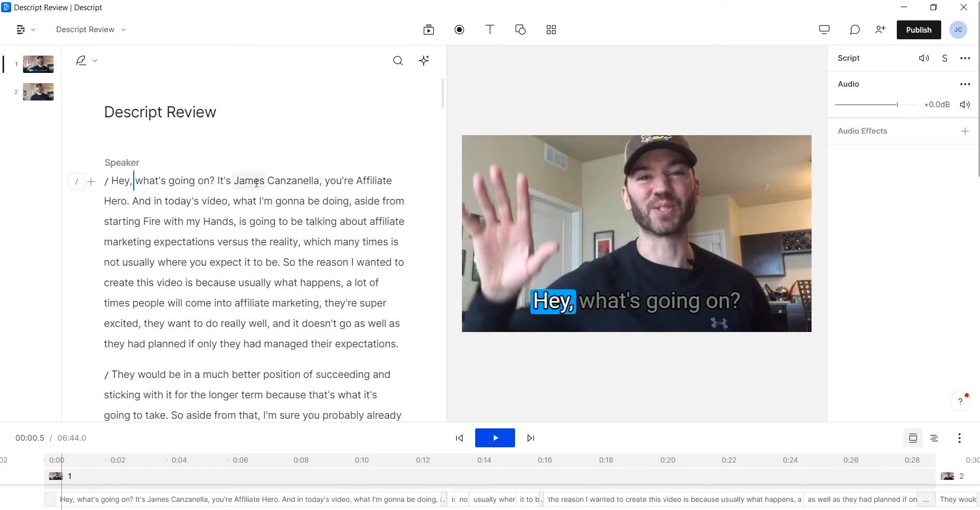Toggle the timeline view icon
This screenshot has width=980, height=510.
pyautogui.click(x=913, y=438)
